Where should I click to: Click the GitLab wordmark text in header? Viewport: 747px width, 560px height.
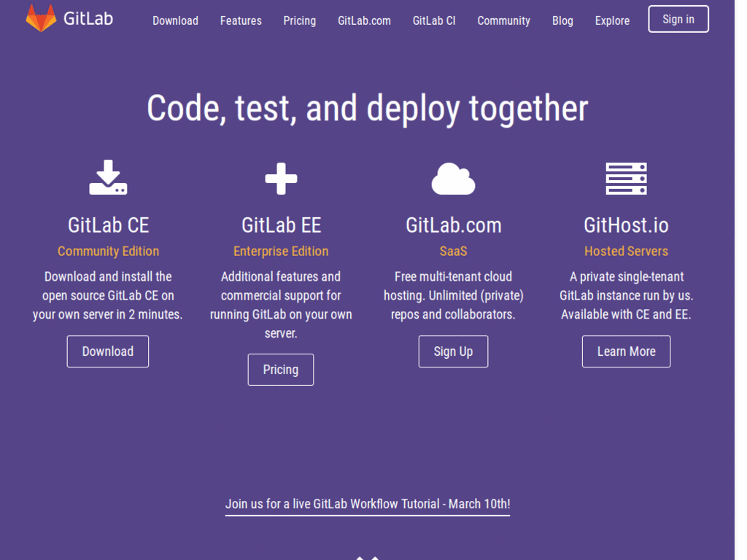pyautogui.click(x=88, y=18)
